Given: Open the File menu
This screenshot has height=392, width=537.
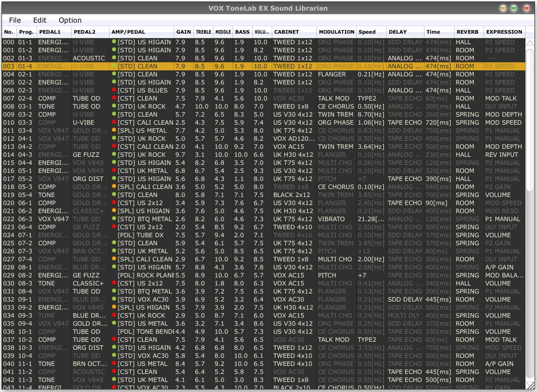Looking at the screenshot, I should 15,20.
